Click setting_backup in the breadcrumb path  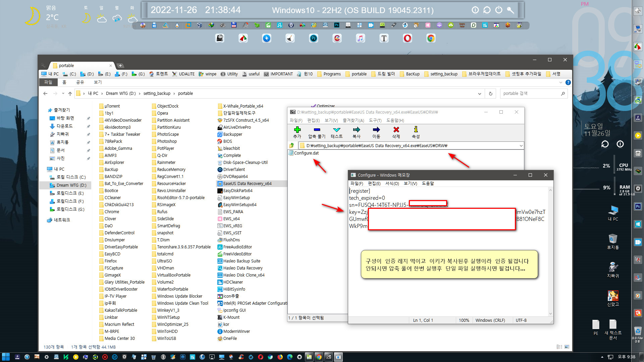[x=157, y=94]
